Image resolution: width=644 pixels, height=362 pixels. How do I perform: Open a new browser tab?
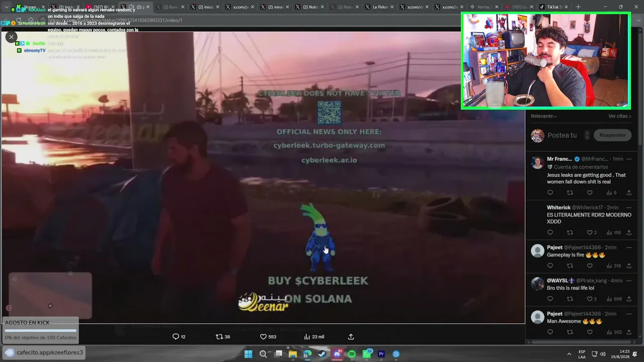578,7
